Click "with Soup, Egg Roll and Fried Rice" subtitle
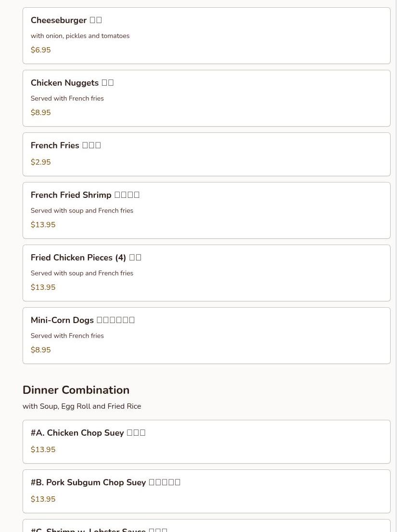 click(82, 406)
